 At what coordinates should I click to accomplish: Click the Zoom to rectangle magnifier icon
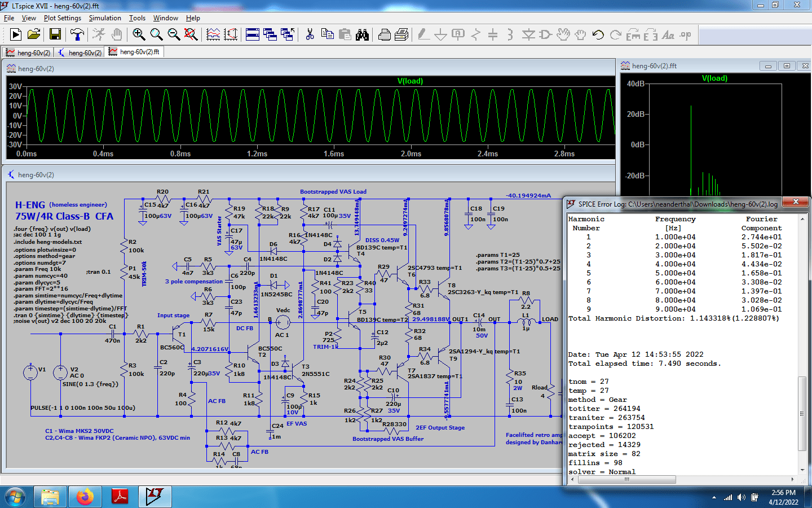click(x=156, y=35)
